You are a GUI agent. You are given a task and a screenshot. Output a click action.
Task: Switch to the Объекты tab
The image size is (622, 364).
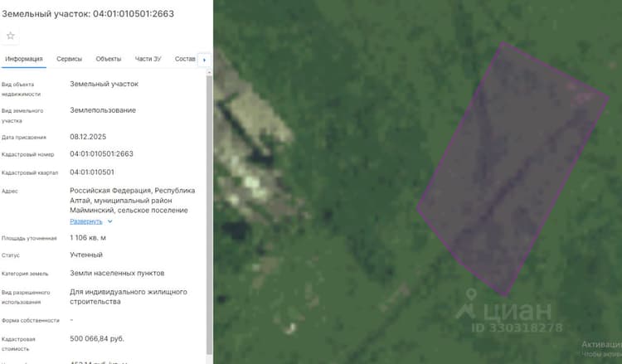pyautogui.click(x=109, y=59)
